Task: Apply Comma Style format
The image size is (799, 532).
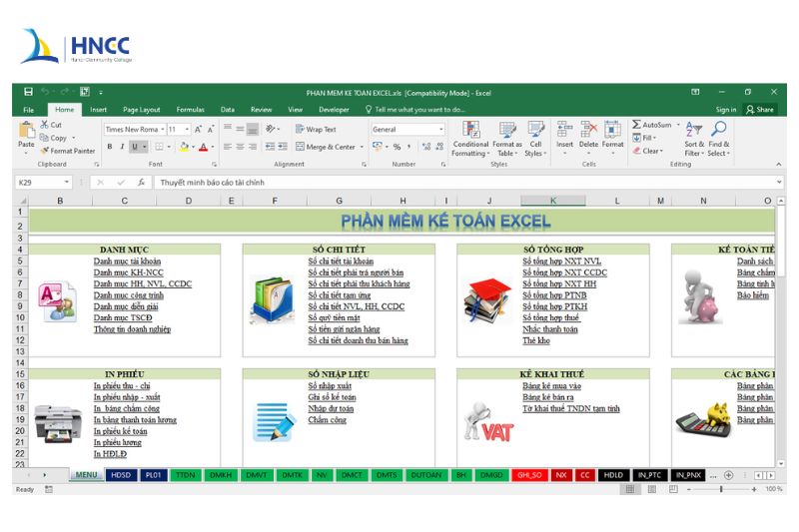Action: pyautogui.click(x=408, y=147)
